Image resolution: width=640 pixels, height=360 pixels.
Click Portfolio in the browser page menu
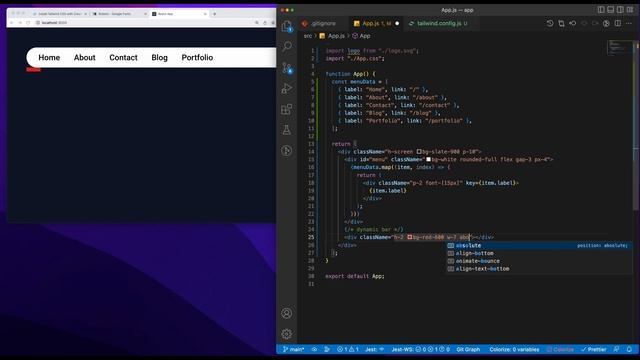[x=197, y=58]
